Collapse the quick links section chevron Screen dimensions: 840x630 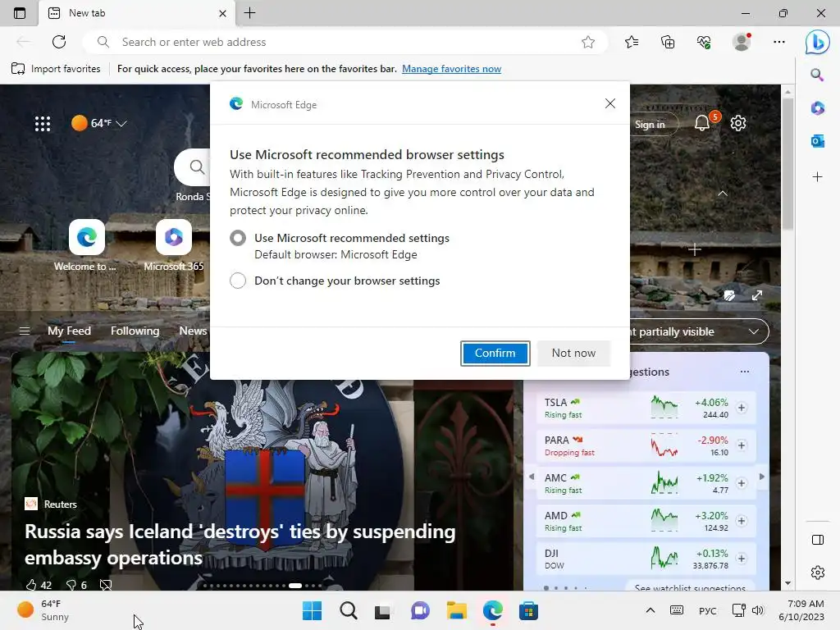pos(722,194)
